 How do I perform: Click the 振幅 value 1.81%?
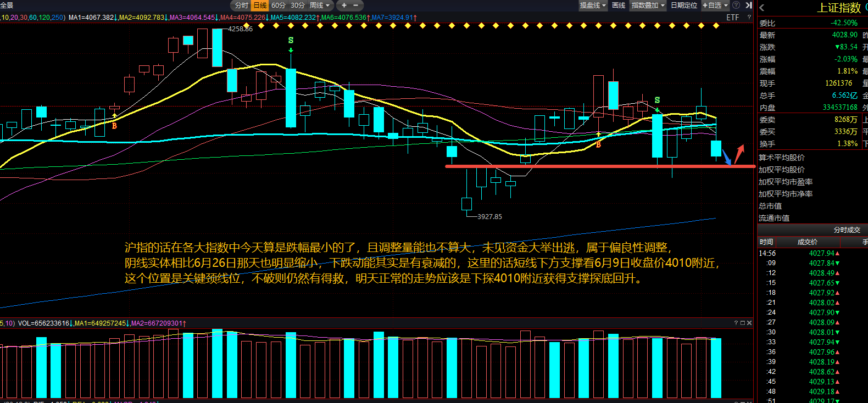coord(847,71)
